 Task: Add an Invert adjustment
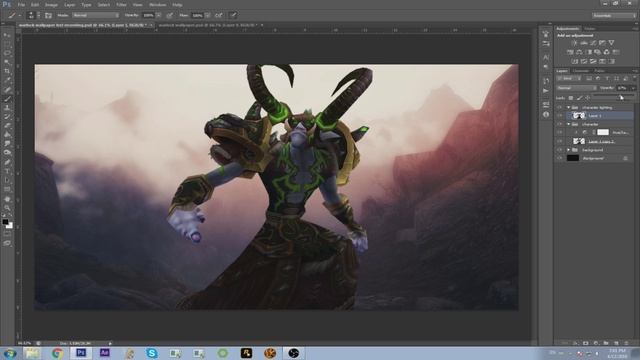pyautogui.click(x=575, y=61)
